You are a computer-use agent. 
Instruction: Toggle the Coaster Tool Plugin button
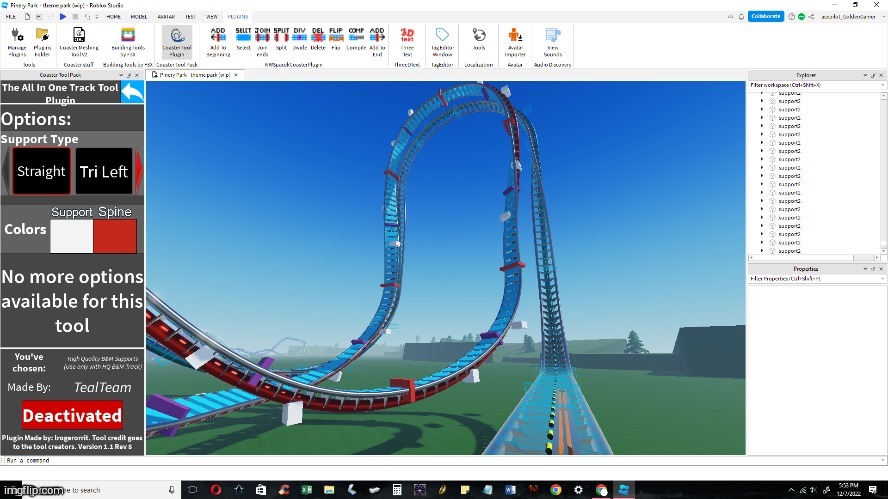pyautogui.click(x=177, y=42)
